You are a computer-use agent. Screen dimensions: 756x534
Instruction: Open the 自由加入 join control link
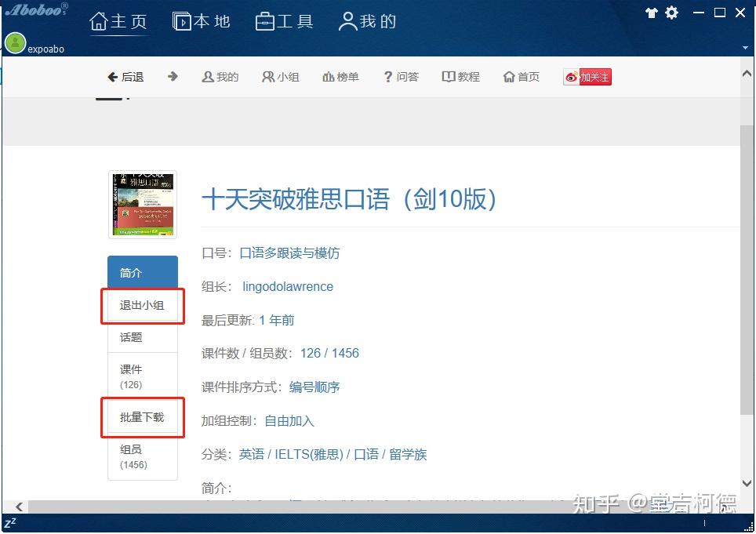click(x=289, y=420)
